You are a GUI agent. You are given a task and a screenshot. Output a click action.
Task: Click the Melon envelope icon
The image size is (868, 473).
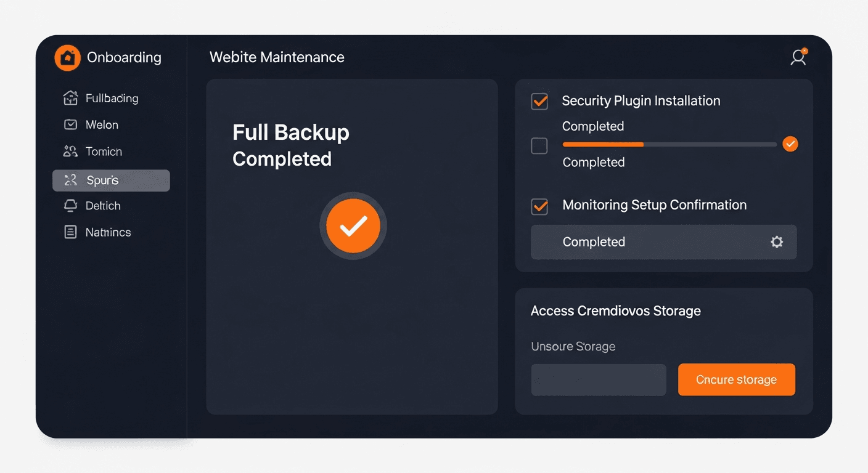[x=71, y=124]
